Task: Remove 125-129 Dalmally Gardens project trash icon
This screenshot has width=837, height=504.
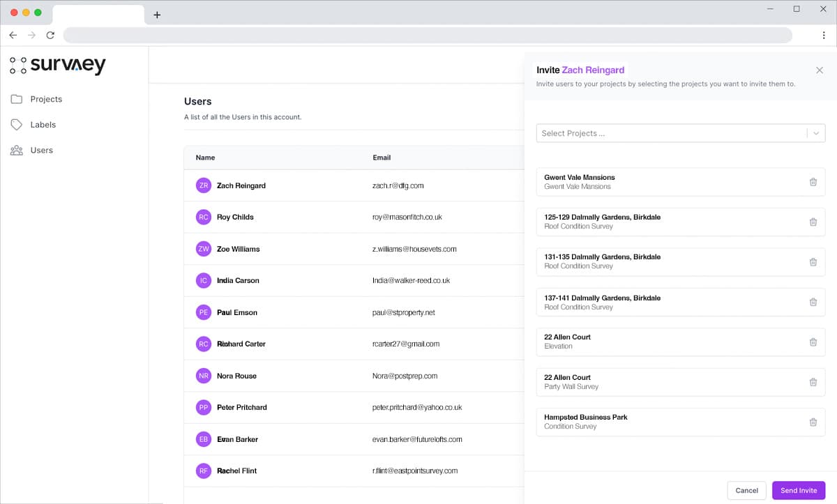Action: [813, 222]
